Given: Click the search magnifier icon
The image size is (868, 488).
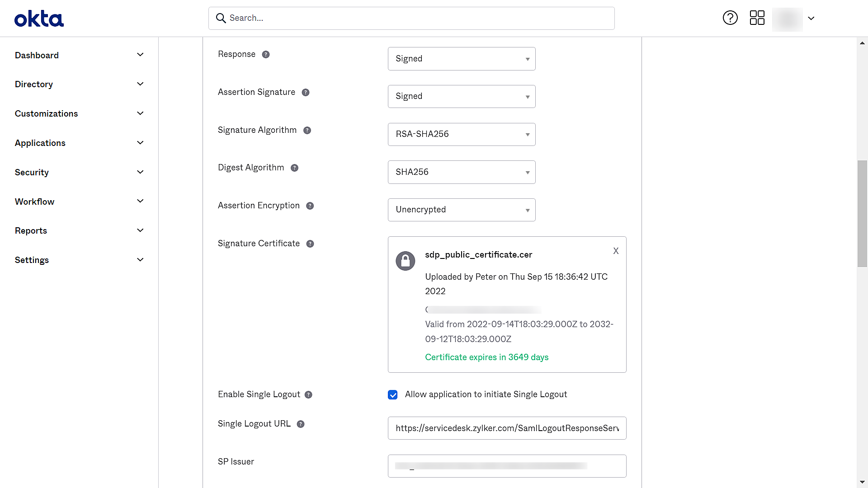Looking at the screenshot, I should click(x=221, y=18).
